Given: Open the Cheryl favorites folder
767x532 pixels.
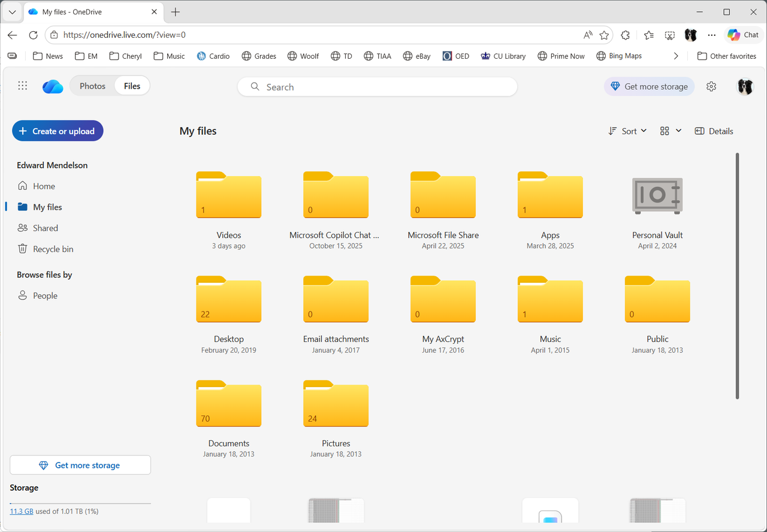Looking at the screenshot, I should pyautogui.click(x=125, y=56).
